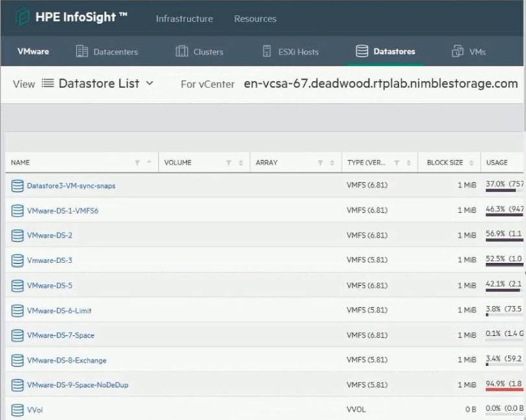The image size is (526, 420).
Task: Open the Resources menu
Action: pos(255,19)
